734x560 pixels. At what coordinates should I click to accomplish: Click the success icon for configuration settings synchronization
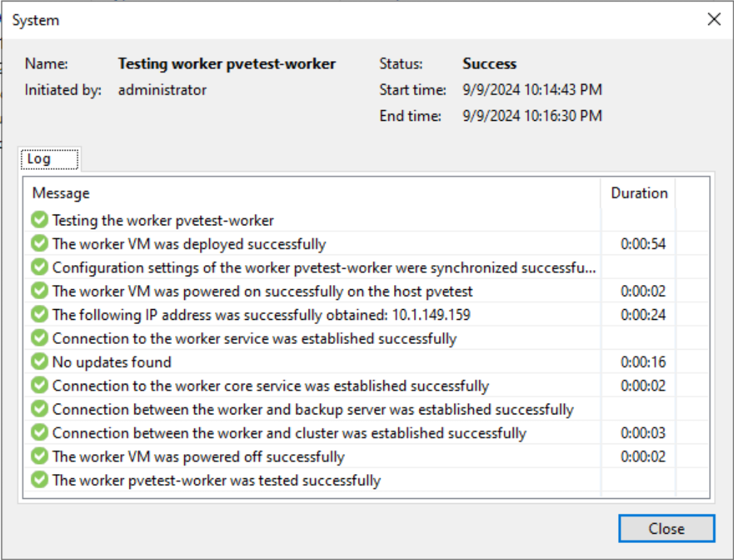point(39,266)
